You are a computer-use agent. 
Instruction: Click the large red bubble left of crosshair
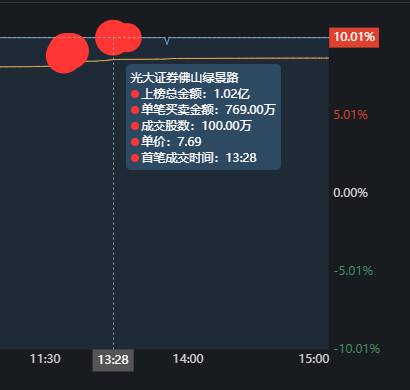point(67,53)
